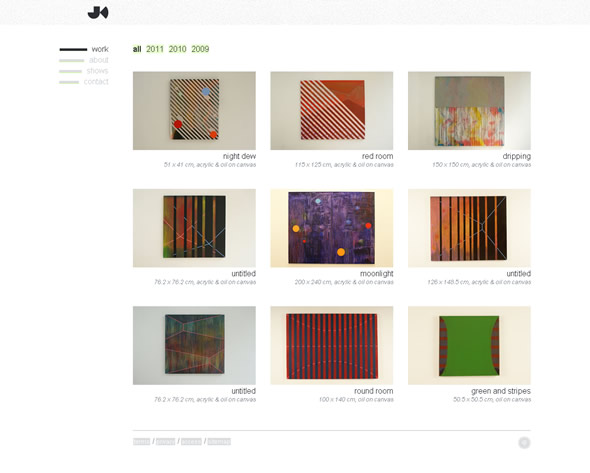This screenshot has height=473, width=590.
Task: Open untitled thumbnail with pink geometric lines
Action: [x=194, y=345]
